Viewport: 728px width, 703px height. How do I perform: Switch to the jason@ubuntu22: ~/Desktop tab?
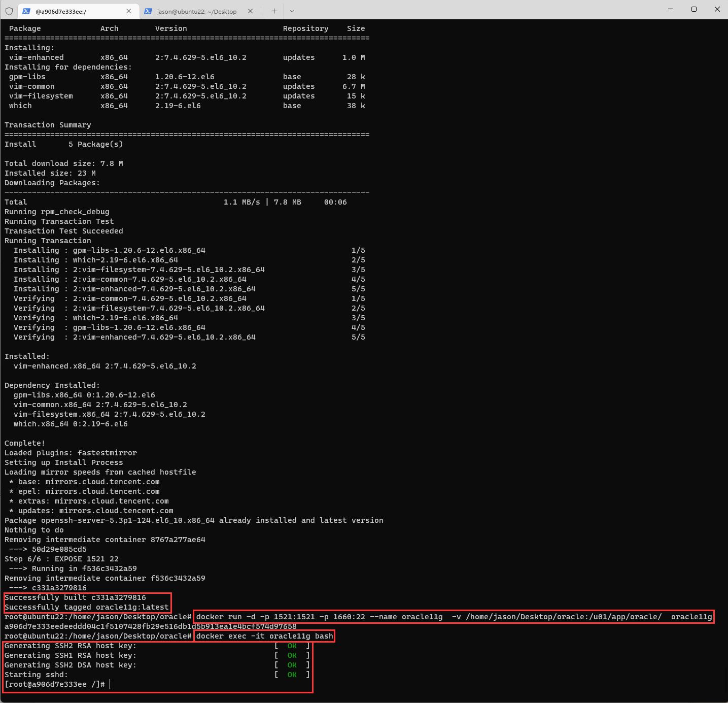pyautogui.click(x=196, y=11)
